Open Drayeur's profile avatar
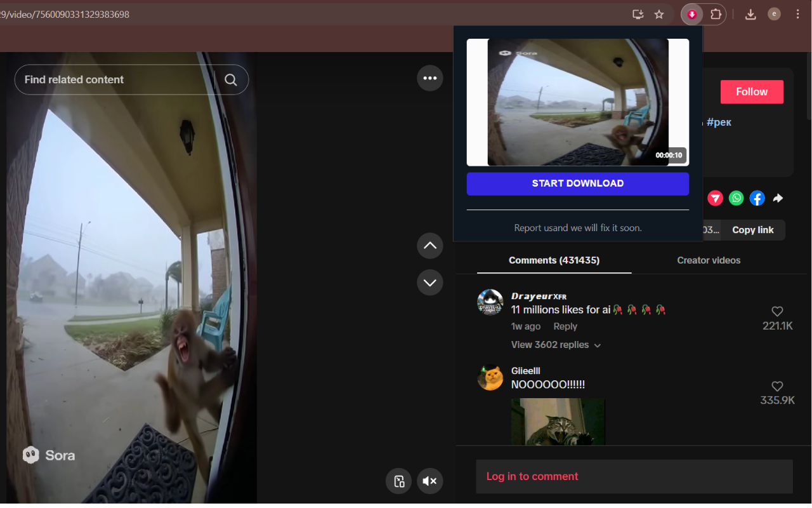Image resolution: width=812 pixels, height=508 pixels. click(x=490, y=302)
